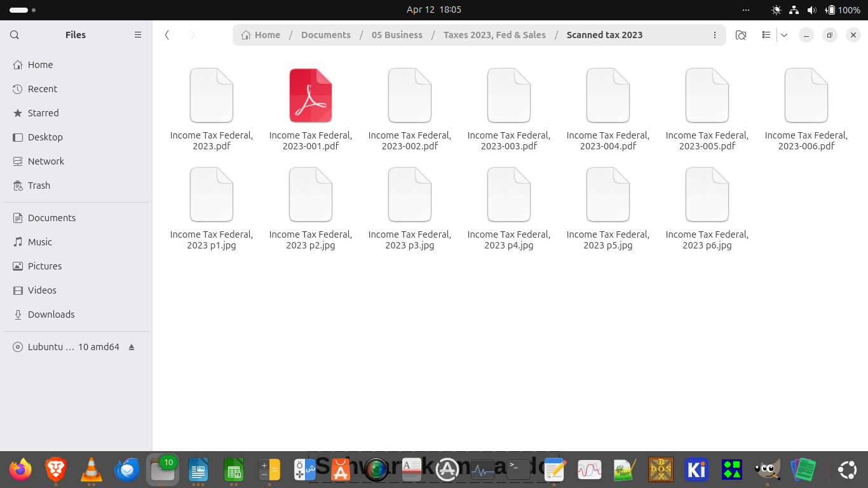Open the sidebar hamburger menu
Image resolution: width=868 pixels, height=488 pixels.
(x=138, y=35)
